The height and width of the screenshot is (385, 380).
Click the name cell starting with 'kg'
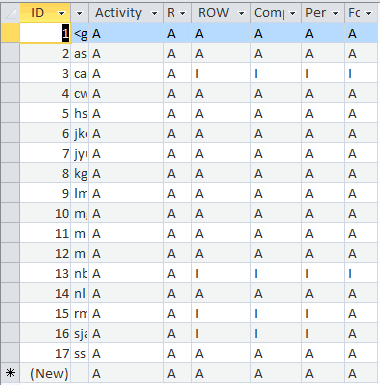pos(80,173)
